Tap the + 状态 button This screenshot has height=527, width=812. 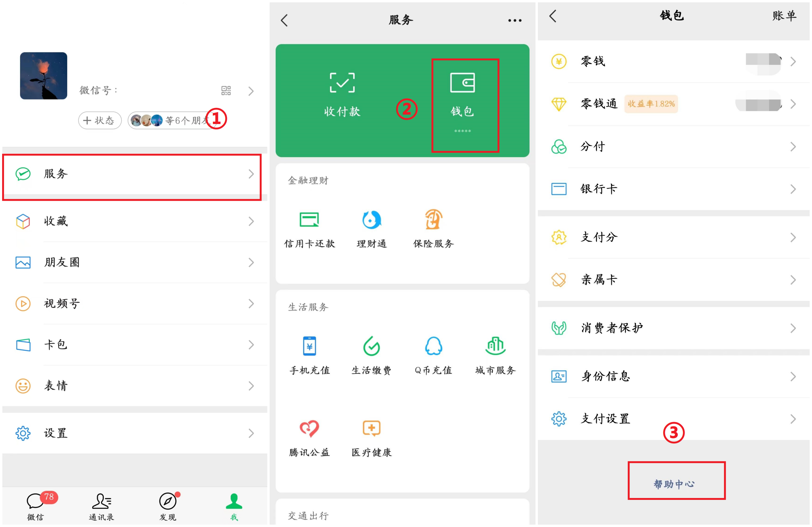coord(100,120)
